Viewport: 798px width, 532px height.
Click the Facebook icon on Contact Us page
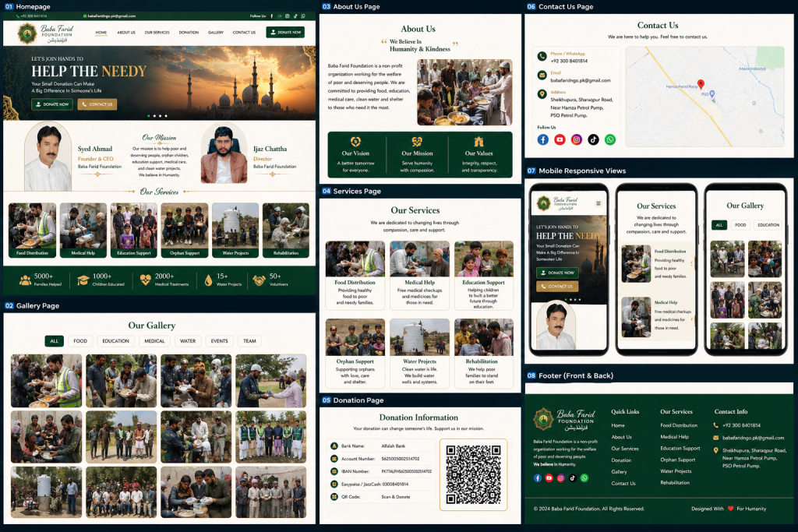point(543,139)
